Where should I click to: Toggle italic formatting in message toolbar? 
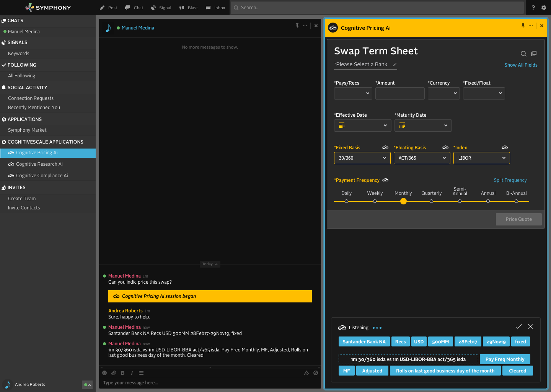pyautogui.click(x=132, y=373)
